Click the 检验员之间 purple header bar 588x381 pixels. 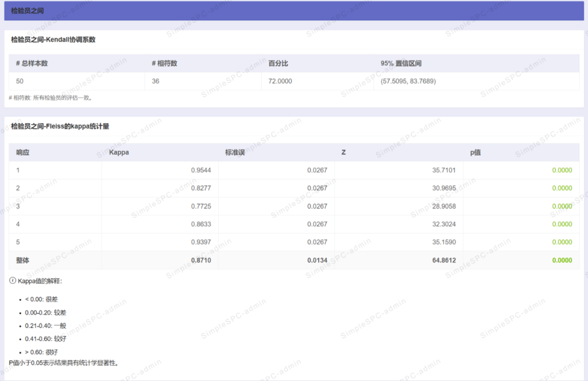click(x=294, y=11)
